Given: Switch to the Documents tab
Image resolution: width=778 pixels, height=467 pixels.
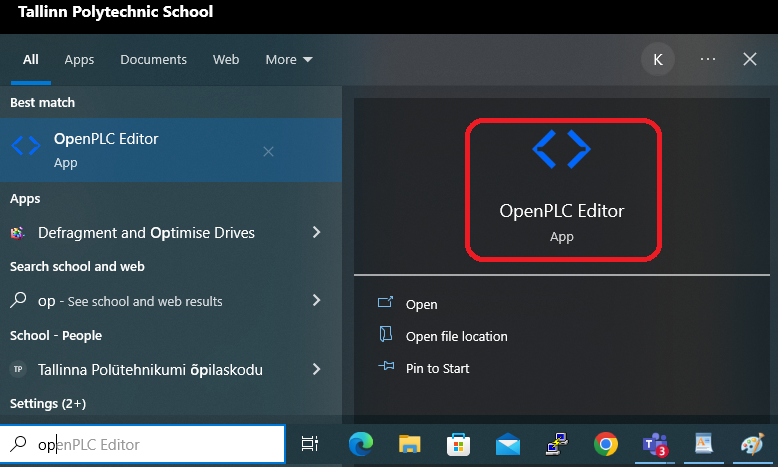Looking at the screenshot, I should [x=153, y=60].
